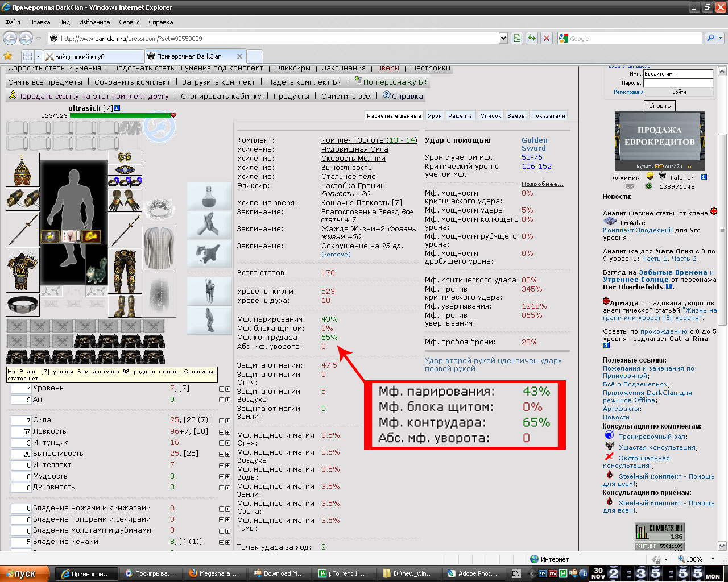Open the Избранное menu
This screenshot has width=728, height=582.
click(x=94, y=22)
